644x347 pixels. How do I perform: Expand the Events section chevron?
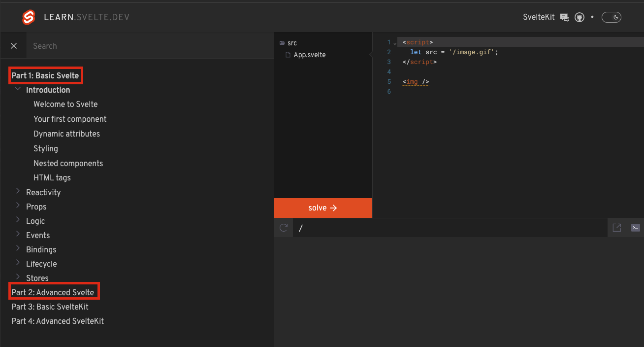pyautogui.click(x=18, y=234)
